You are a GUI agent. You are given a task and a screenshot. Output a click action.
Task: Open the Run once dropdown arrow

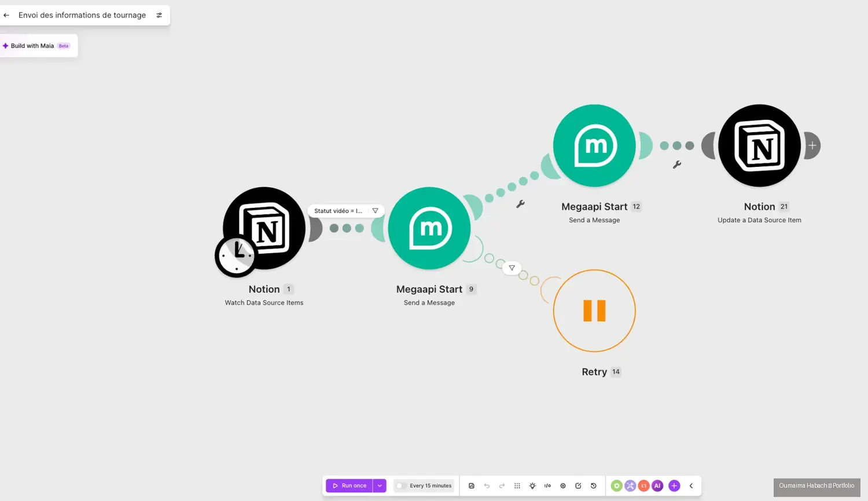pyautogui.click(x=380, y=486)
